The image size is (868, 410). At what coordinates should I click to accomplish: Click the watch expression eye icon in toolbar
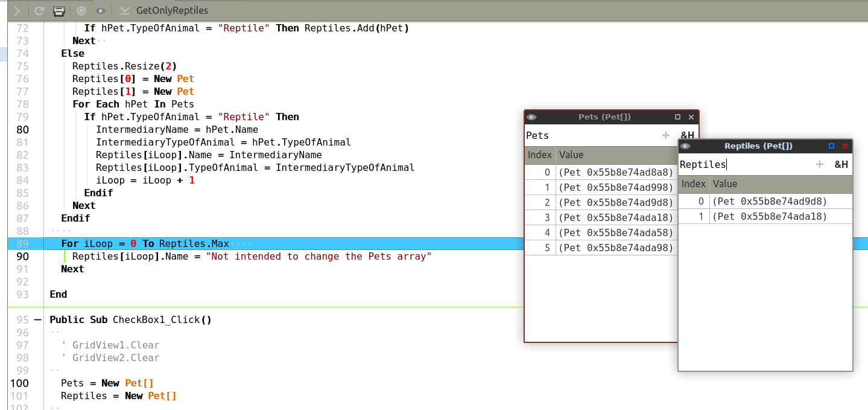(x=101, y=10)
